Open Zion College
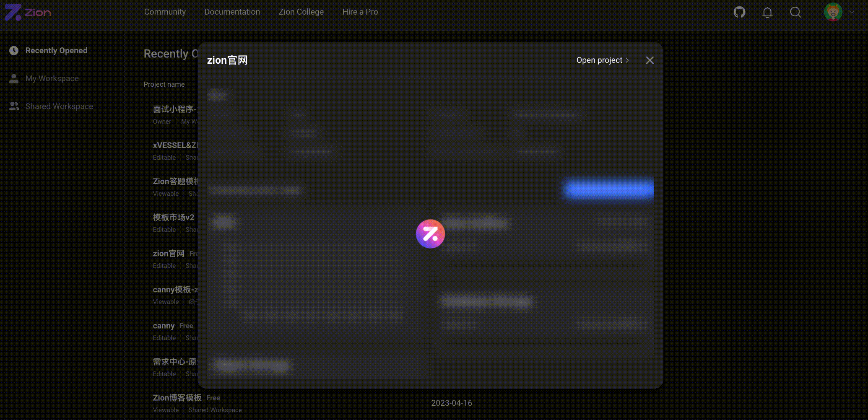This screenshot has height=420, width=868. pyautogui.click(x=301, y=12)
